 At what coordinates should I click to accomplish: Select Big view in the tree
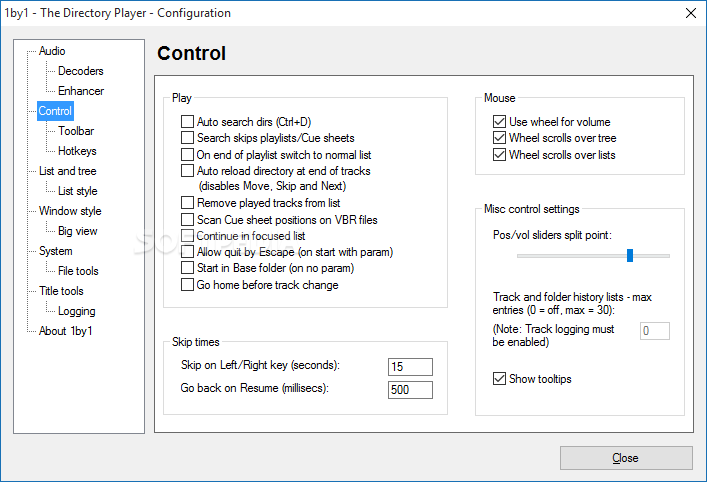78,231
